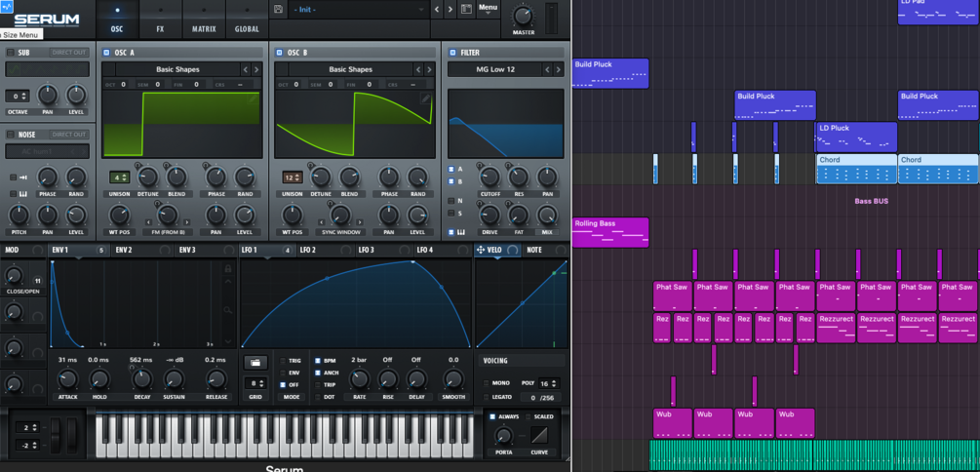Click the NOISE DIRECT OUT button
Screen dimensions: 980x472
tap(69, 135)
